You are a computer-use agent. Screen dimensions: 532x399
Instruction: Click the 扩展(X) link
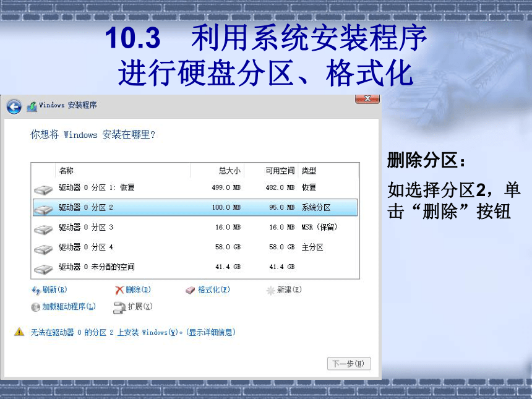[x=140, y=306]
